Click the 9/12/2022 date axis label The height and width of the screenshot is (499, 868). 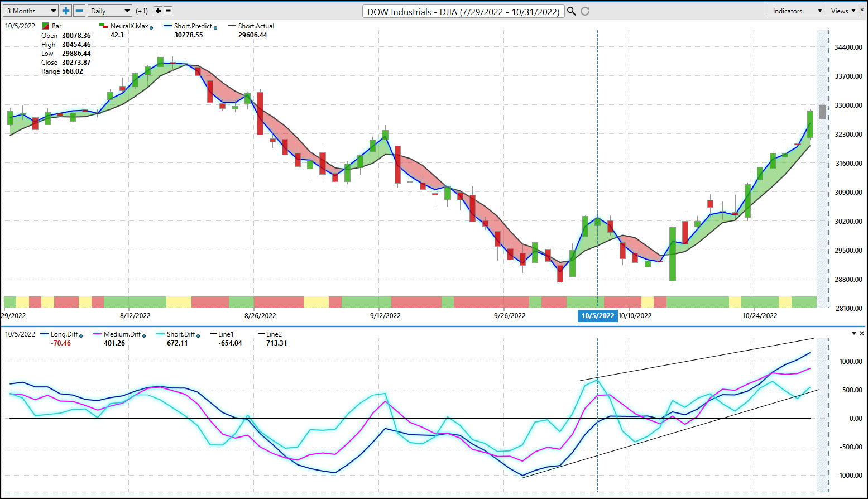click(x=385, y=315)
